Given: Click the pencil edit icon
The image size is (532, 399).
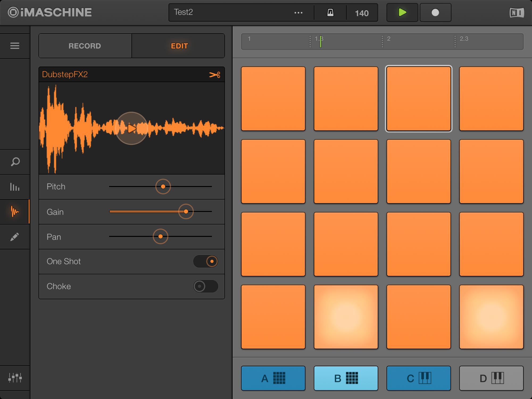Looking at the screenshot, I should (15, 237).
